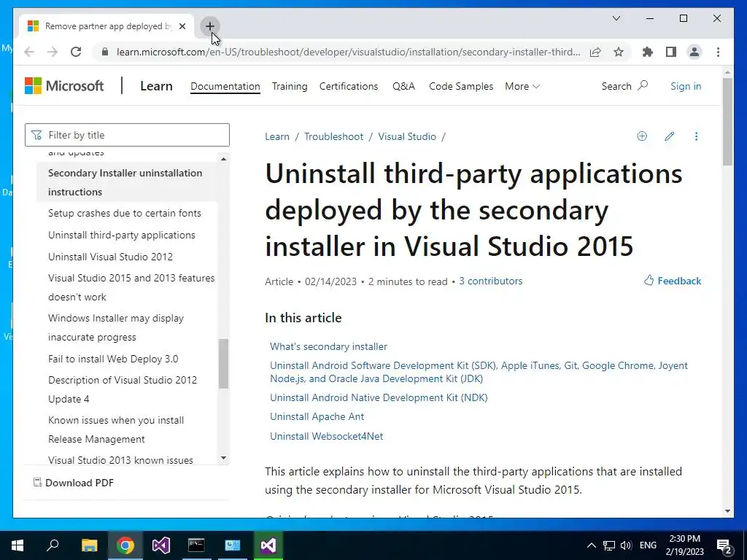Image resolution: width=747 pixels, height=560 pixels.
Task: Open a new browser tab
Action: tap(209, 26)
